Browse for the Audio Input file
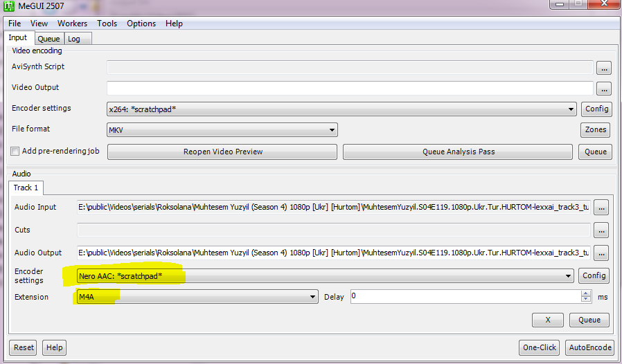Viewport: 622px width, 364px height. coord(601,207)
